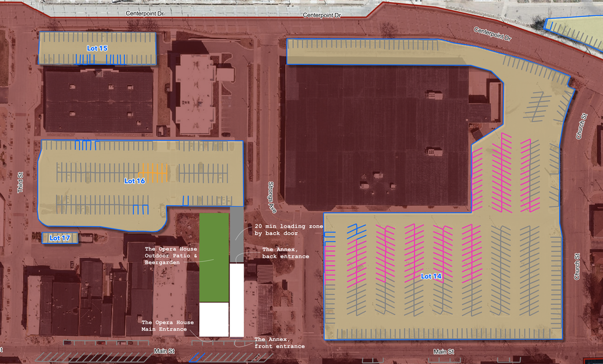
Task: Click the "Lot 15" parking lot label
Action: [97, 48]
